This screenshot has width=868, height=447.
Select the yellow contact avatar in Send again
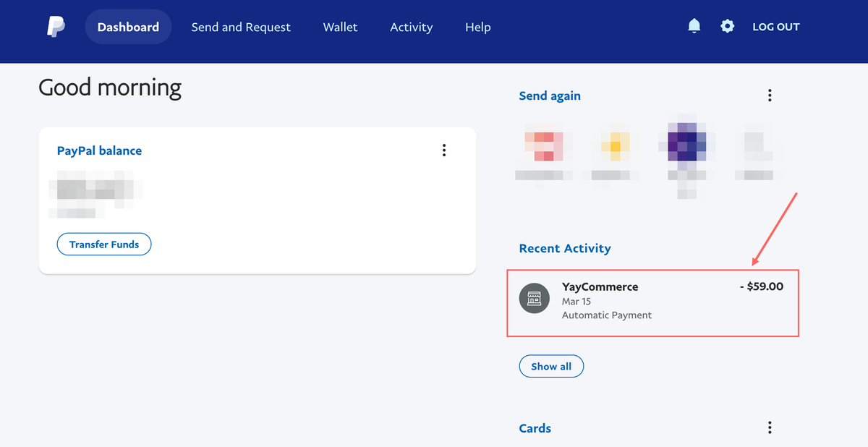point(615,146)
